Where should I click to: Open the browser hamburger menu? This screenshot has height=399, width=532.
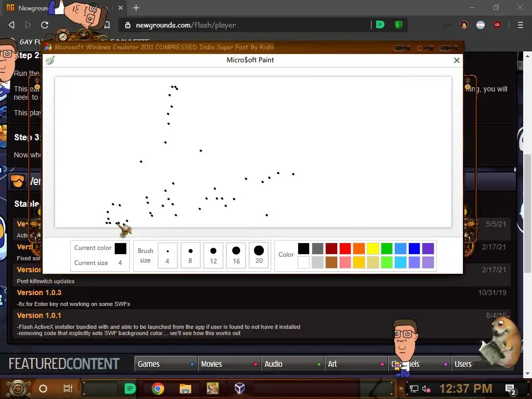[x=521, y=25]
